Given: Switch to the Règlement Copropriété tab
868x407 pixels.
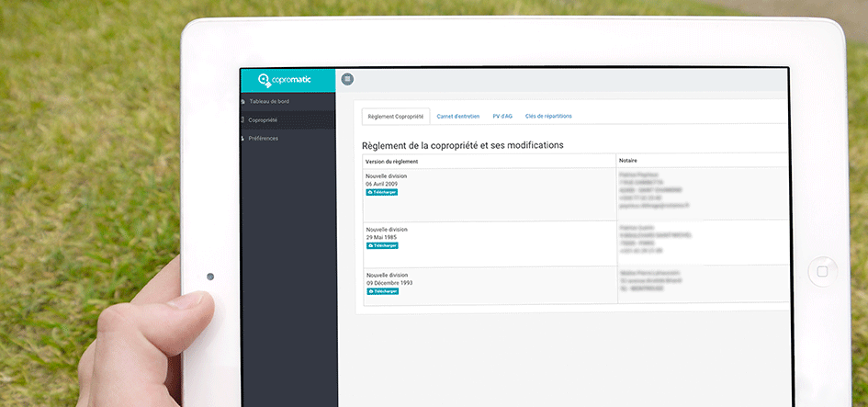Looking at the screenshot, I should tap(396, 117).
